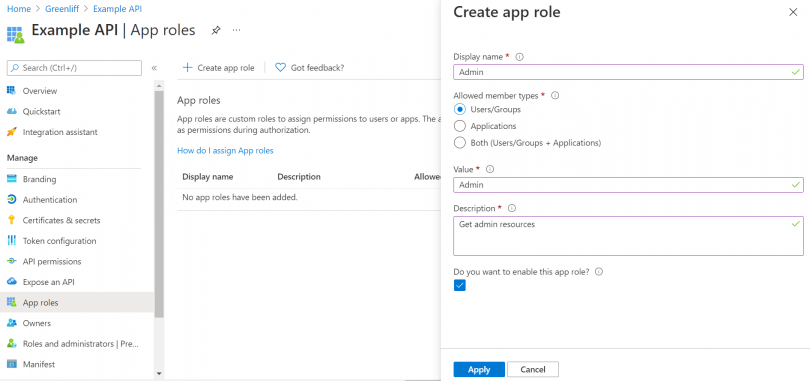Click the App roles sidebar icon
The image size is (810, 381).
pyautogui.click(x=11, y=303)
